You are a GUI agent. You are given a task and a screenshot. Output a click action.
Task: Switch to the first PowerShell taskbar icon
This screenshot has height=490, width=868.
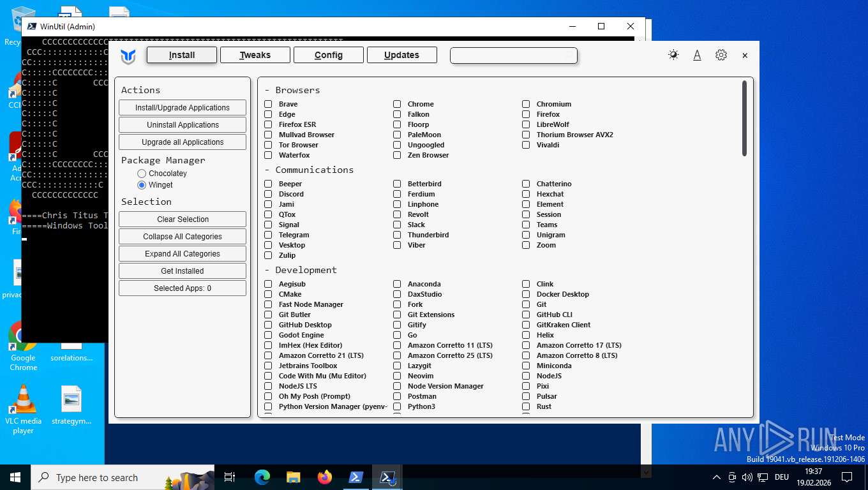(x=355, y=477)
